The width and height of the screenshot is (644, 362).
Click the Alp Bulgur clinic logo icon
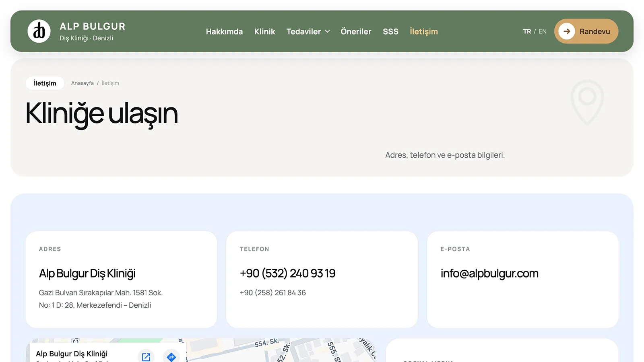39,31
